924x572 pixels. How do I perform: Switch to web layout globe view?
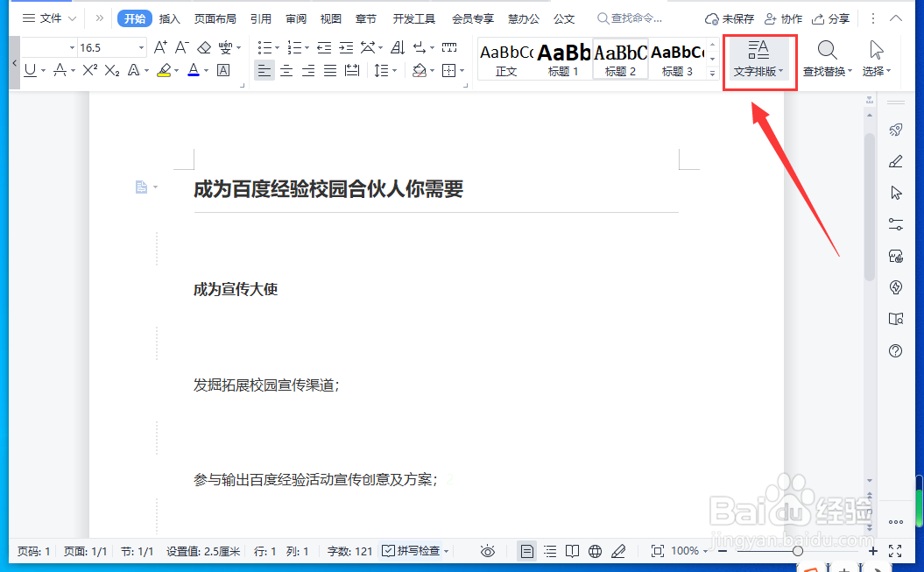[596, 551]
